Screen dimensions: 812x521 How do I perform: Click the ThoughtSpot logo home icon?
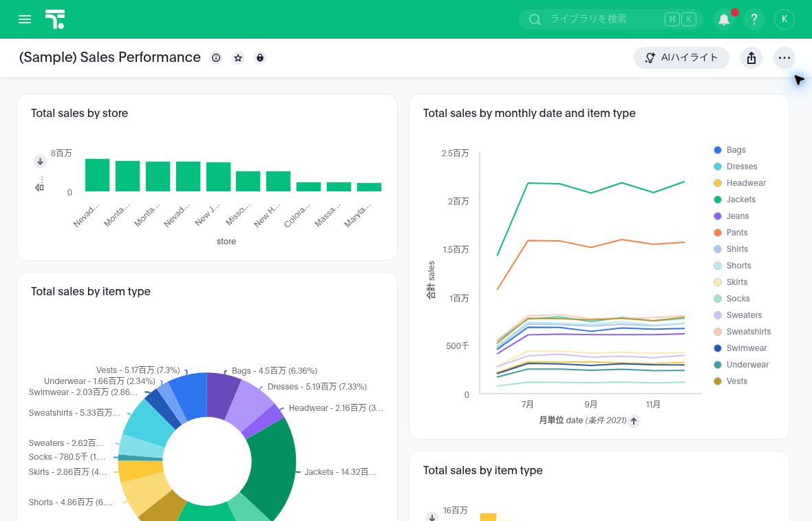54,19
